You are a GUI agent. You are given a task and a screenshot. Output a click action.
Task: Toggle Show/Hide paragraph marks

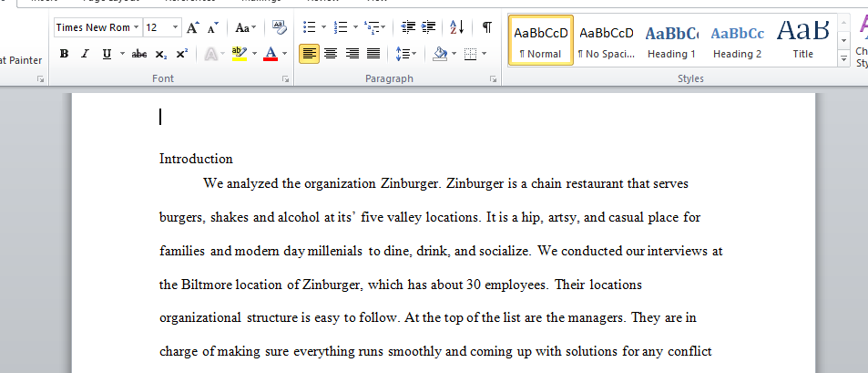(486, 27)
